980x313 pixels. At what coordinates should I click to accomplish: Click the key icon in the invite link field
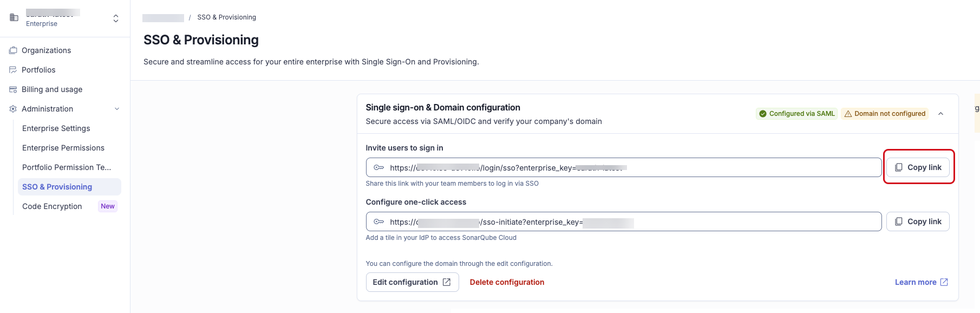379,167
